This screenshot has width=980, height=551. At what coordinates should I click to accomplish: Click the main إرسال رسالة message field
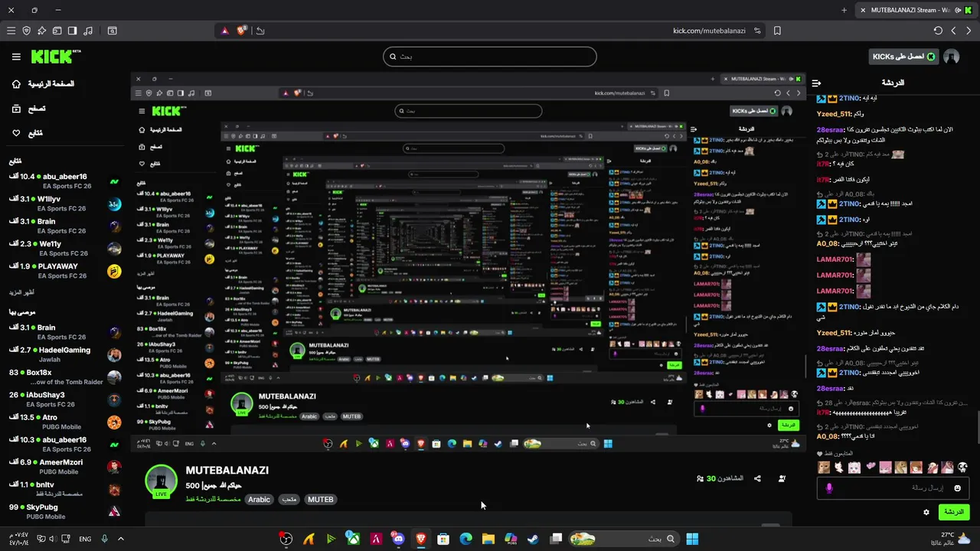tap(893, 488)
